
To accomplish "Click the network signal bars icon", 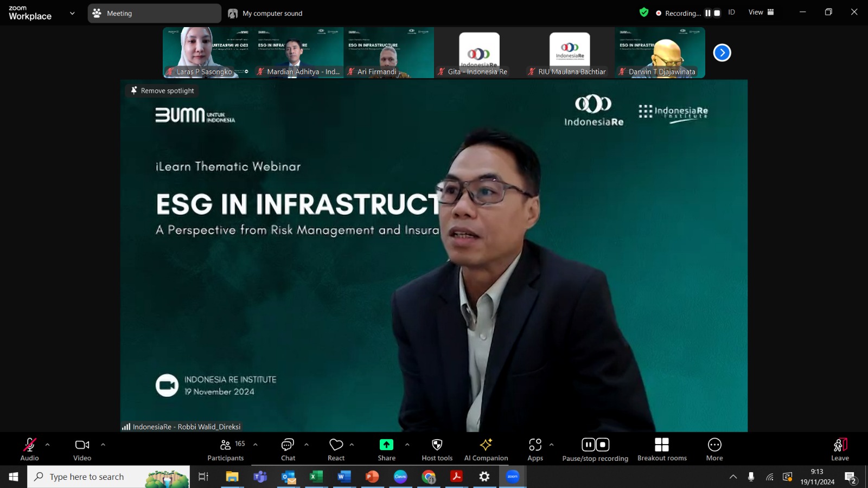I will pos(126,427).
